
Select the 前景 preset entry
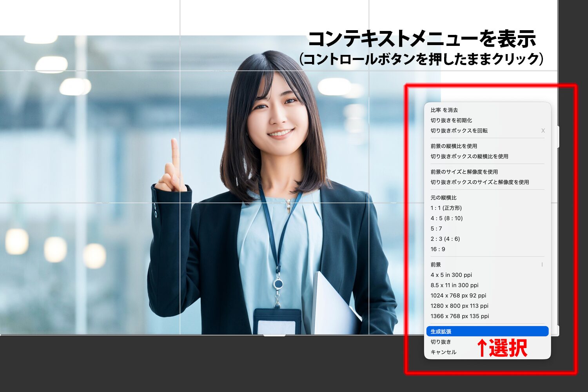(436, 265)
